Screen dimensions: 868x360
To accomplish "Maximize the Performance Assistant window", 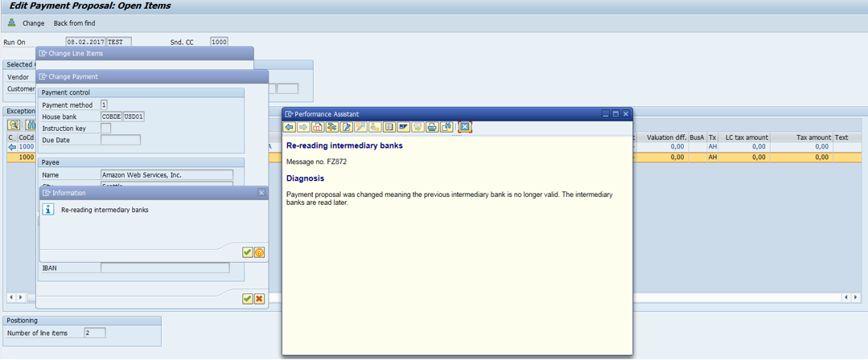I will [x=615, y=114].
